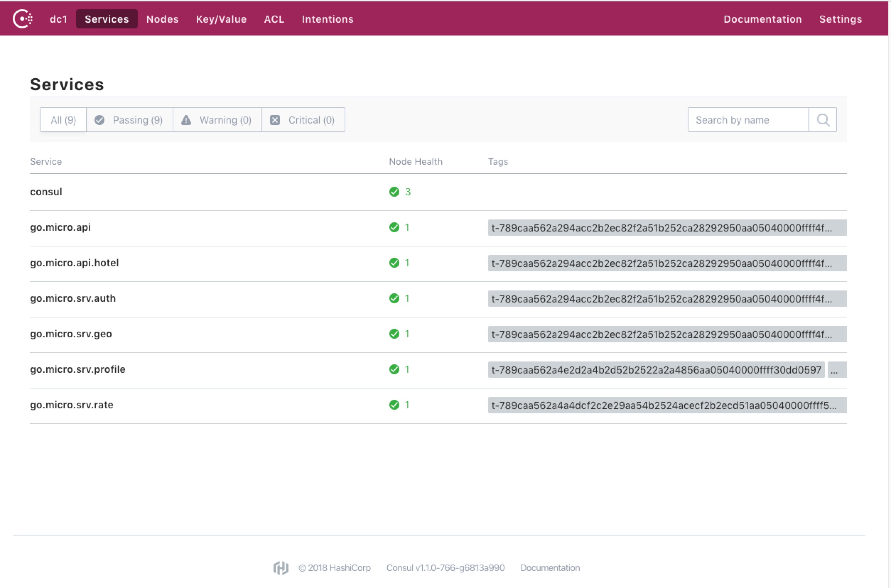
Task: Click green check icon for go.micro.api.hotel
Action: coord(394,263)
